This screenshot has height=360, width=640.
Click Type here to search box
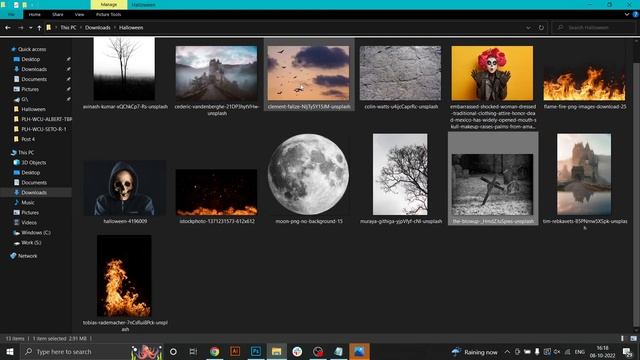91,351
